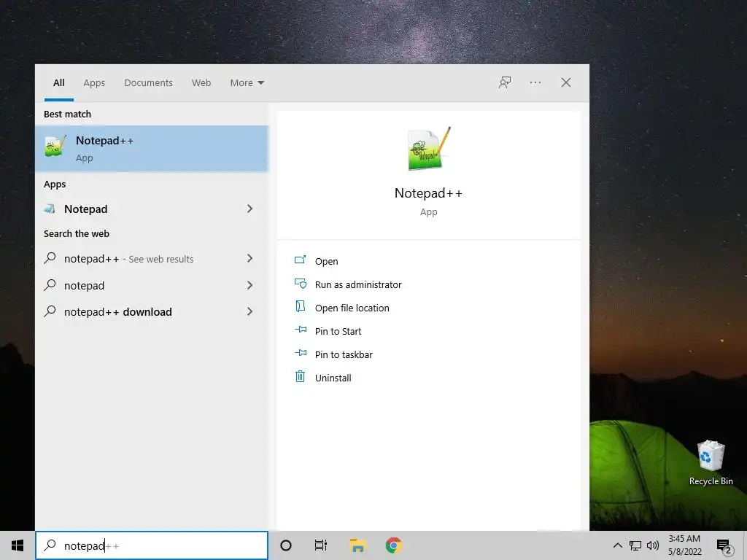
Task: Open the Windows Start menu
Action: click(18, 545)
